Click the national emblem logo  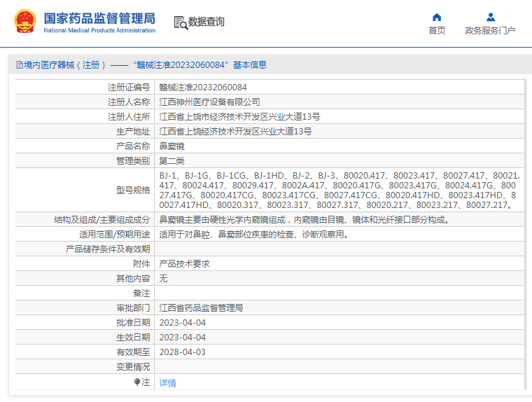coord(24,22)
